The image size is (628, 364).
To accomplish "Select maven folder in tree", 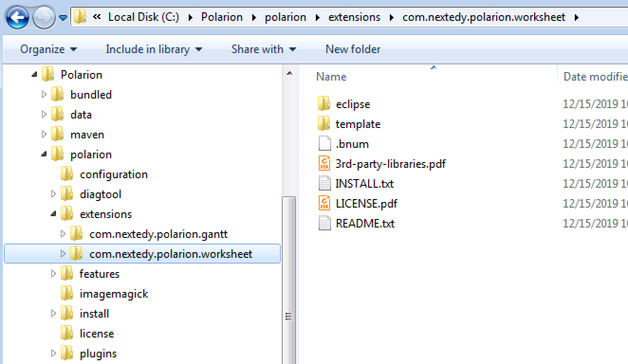I will pos(87,135).
